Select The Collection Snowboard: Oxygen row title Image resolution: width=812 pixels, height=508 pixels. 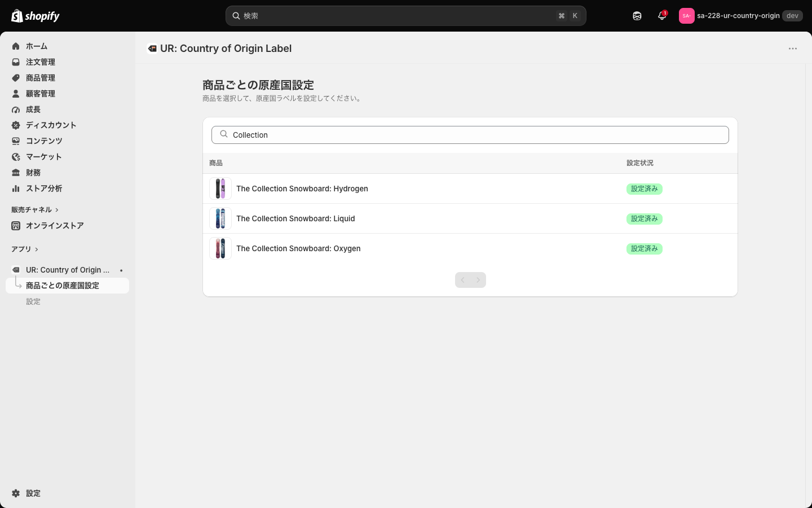pos(298,248)
